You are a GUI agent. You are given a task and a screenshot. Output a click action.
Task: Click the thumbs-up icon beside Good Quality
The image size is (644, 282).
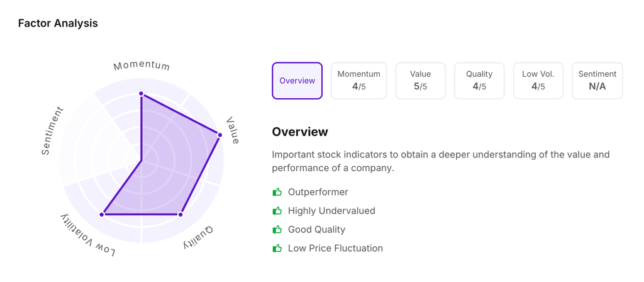[277, 230]
